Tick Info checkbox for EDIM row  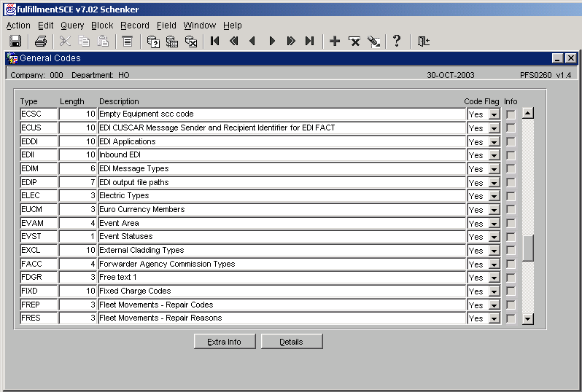pyautogui.click(x=511, y=169)
